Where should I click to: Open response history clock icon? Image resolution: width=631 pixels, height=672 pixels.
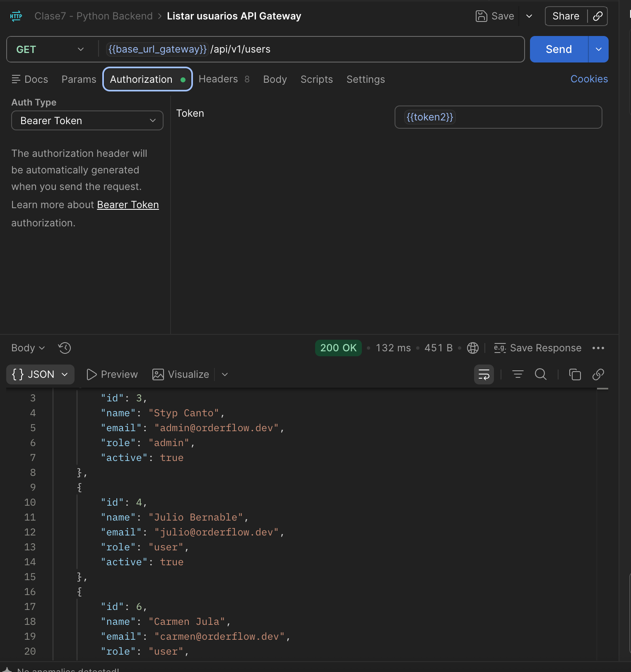(x=65, y=348)
